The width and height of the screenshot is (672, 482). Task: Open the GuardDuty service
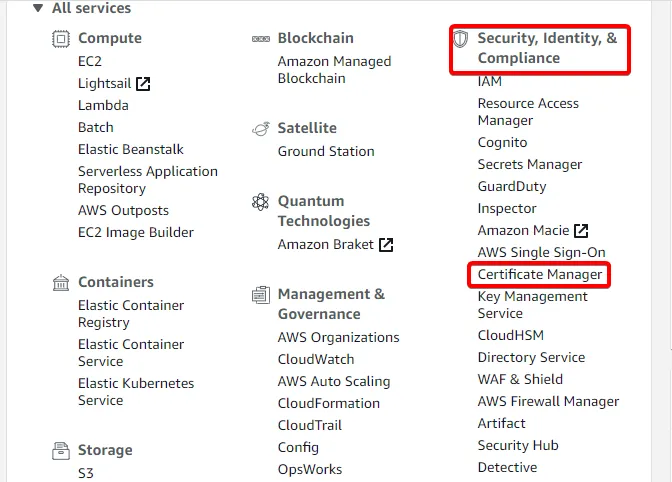pyautogui.click(x=512, y=186)
